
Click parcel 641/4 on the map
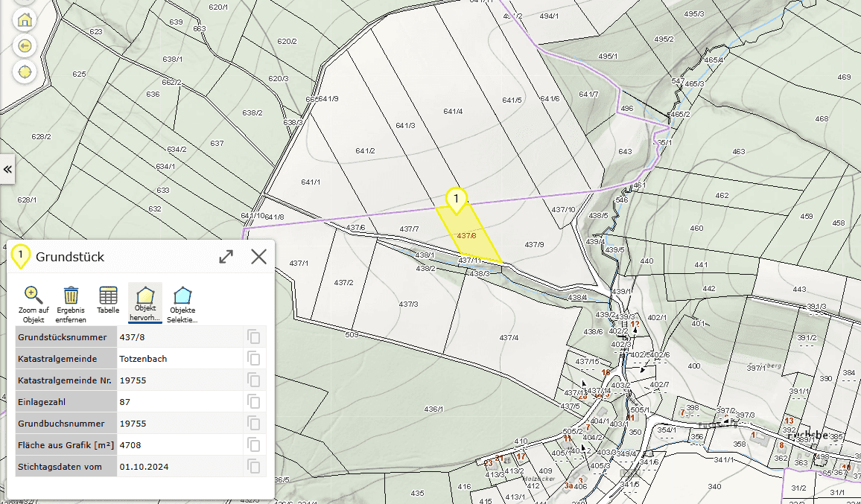point(453,112)
